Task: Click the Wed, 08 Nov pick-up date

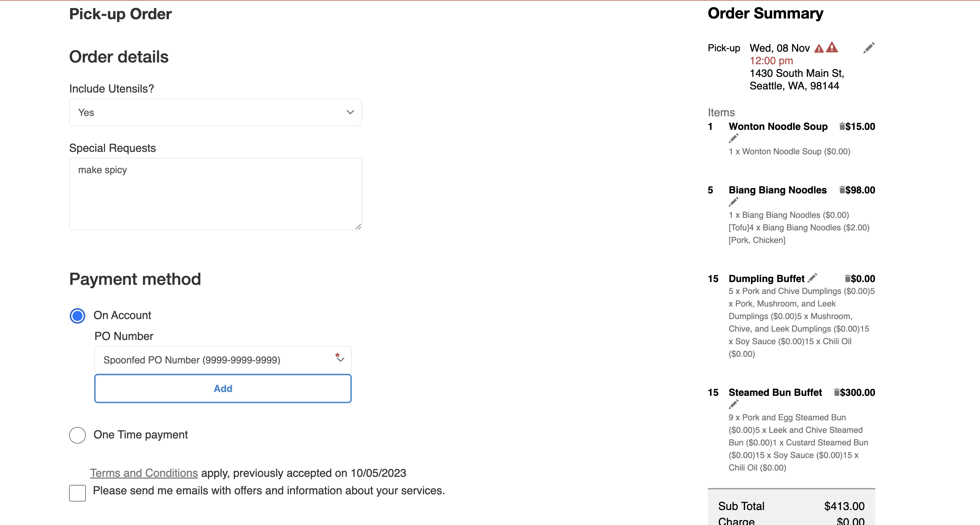Action: point(780,48)
